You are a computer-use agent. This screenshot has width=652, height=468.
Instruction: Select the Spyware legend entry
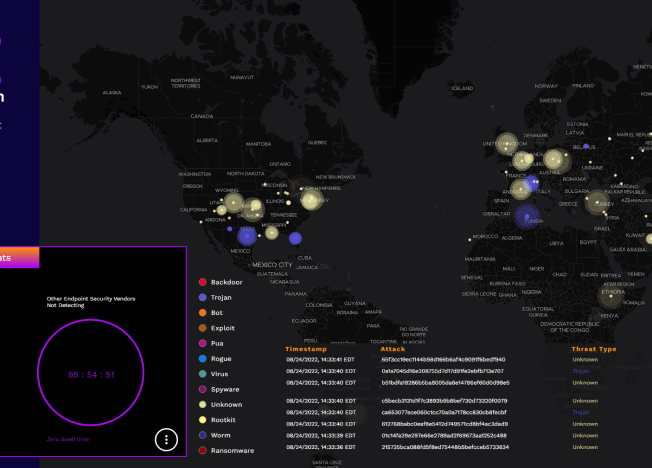(x=225, y=388)
